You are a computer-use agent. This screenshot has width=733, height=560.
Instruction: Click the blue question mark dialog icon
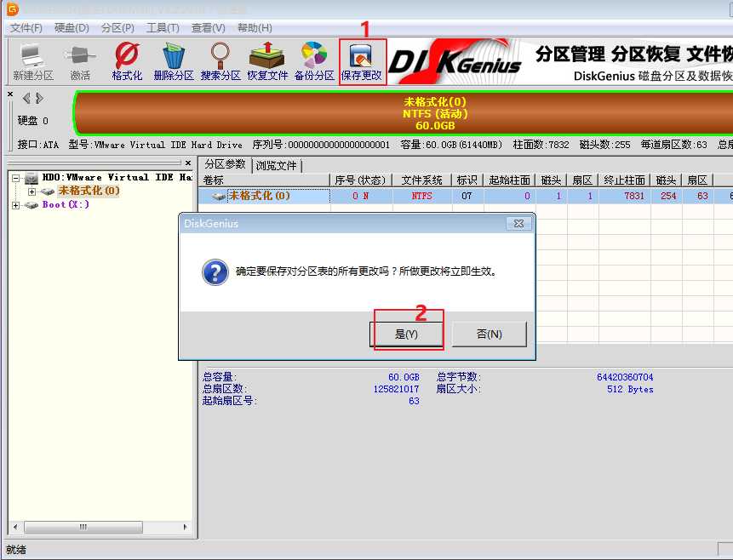tap(215, 272)
